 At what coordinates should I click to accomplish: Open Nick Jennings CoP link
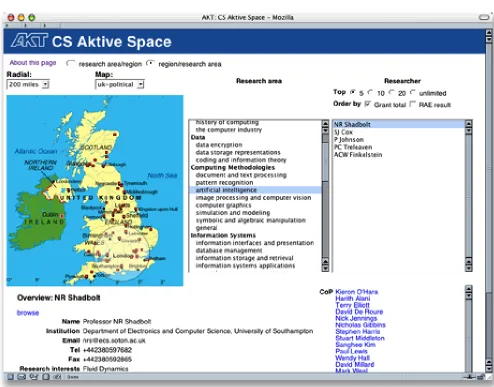tap(356, 318)
